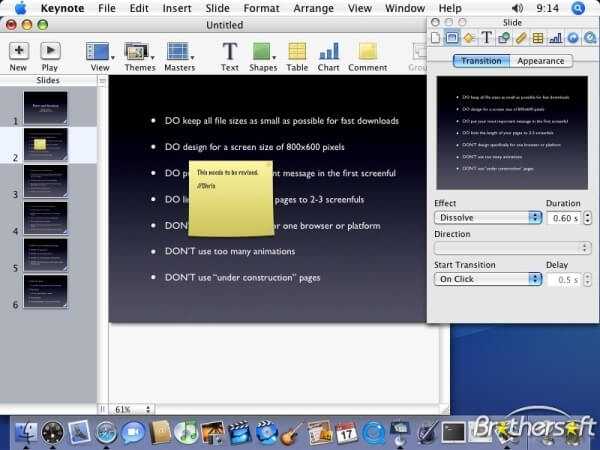
Task: Switch to the Appearance tab
Action: tap(541, 61)
